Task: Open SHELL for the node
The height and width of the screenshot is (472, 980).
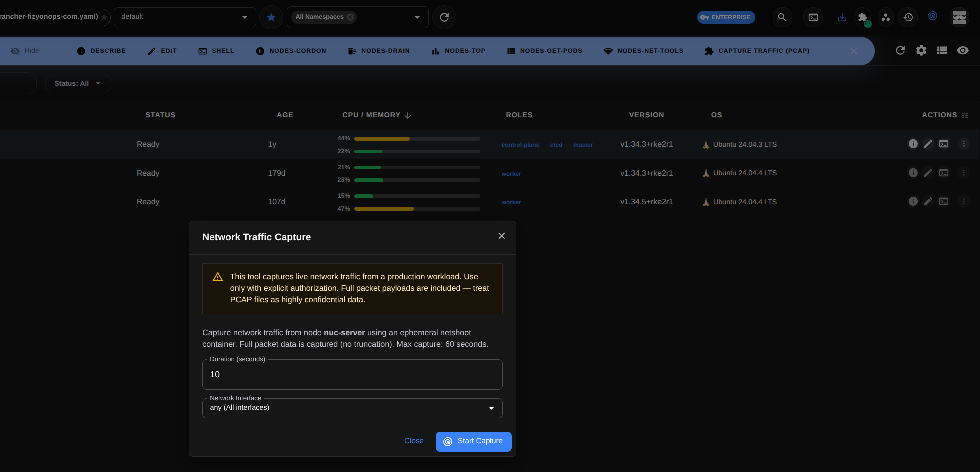Action: coord(216,51)
